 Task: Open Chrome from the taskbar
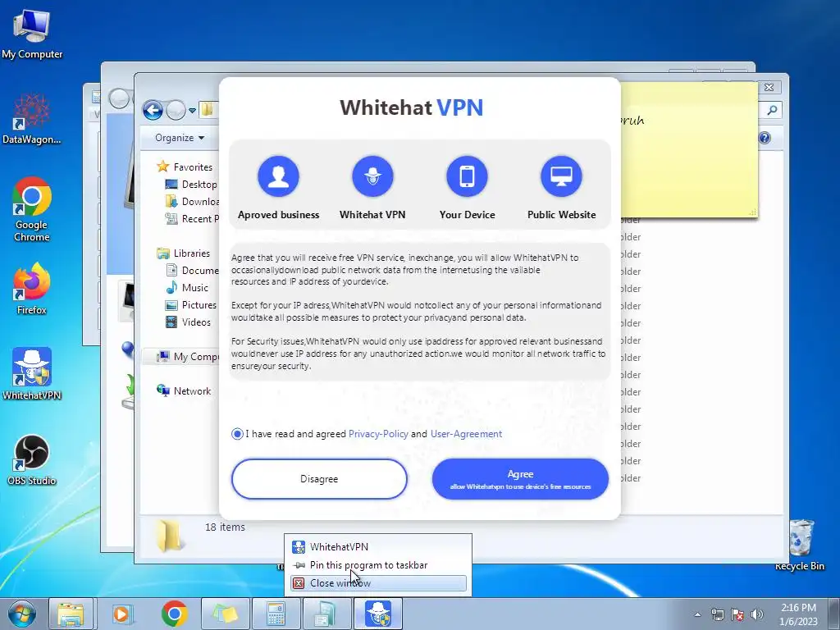pos(174,614)
